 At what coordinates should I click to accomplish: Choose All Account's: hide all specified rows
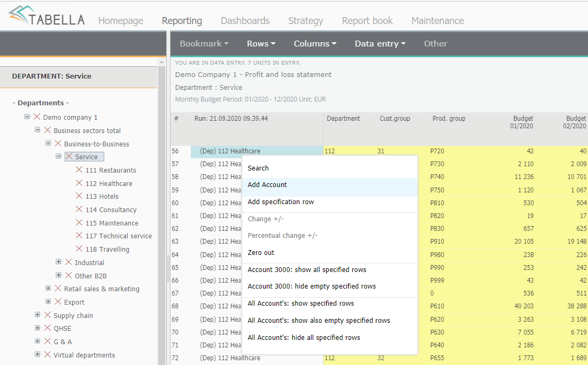click(330, 338)
